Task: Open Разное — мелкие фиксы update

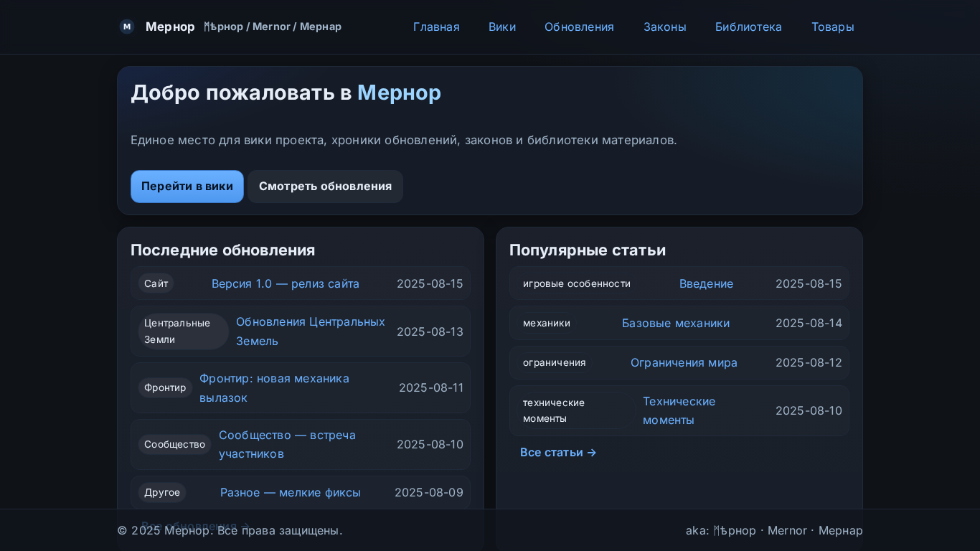Action: tap(291, 492)
